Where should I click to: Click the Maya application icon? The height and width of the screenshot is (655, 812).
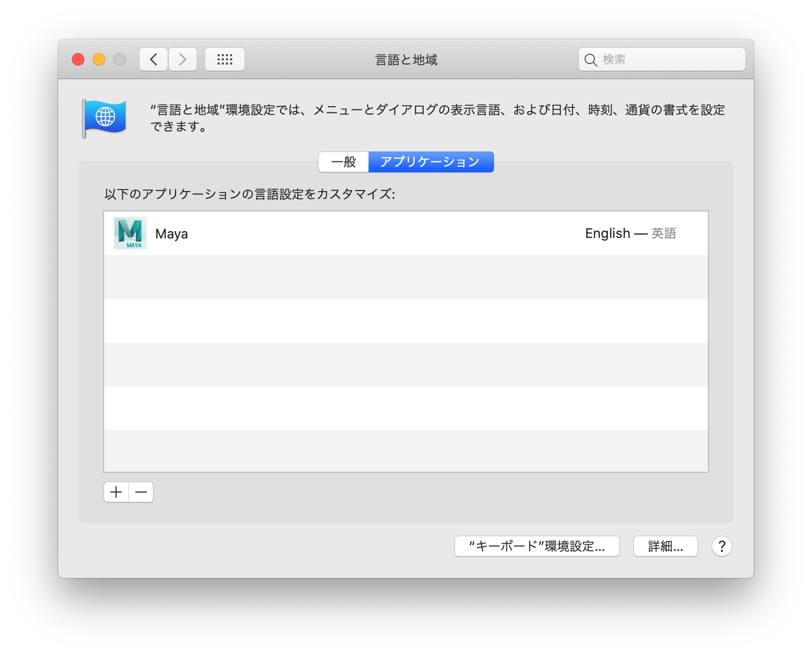point(130,233)
